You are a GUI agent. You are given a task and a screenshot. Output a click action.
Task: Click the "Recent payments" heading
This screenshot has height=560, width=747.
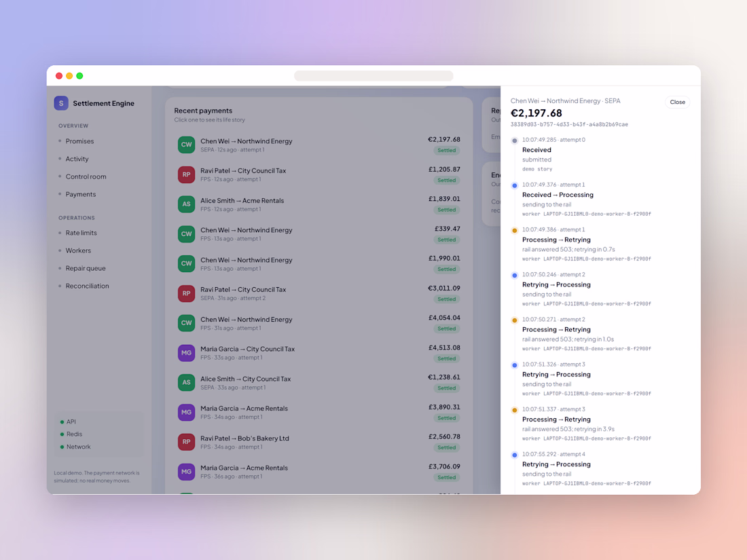point(203,111)
